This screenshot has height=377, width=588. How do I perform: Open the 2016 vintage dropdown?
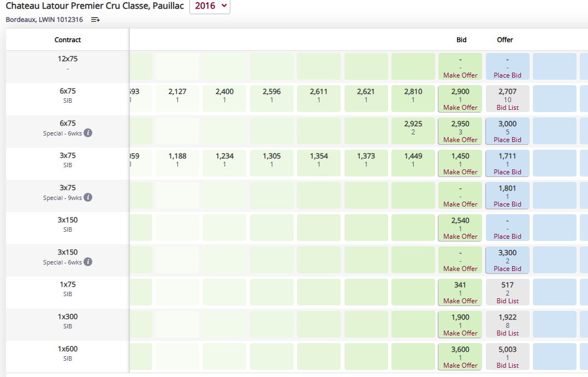click(210, 7)
